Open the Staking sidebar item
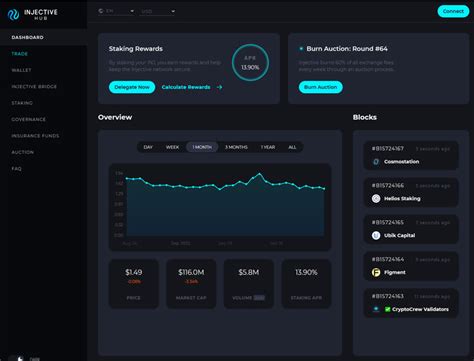The image size is (474, 361). [22, 103]
